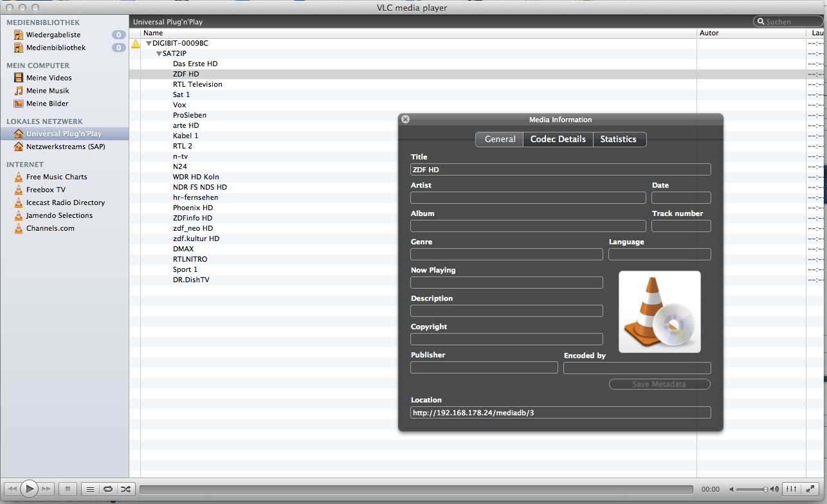Click the warning icon beside DIGIBIT-0009BC
The height and width of the screenshot is (504, 827).
click(135, 44)
